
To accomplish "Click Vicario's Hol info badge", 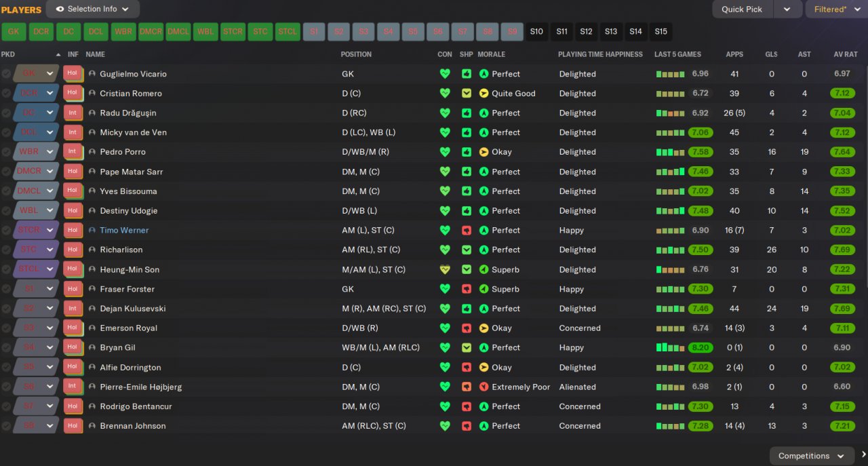I will point(73,74).
